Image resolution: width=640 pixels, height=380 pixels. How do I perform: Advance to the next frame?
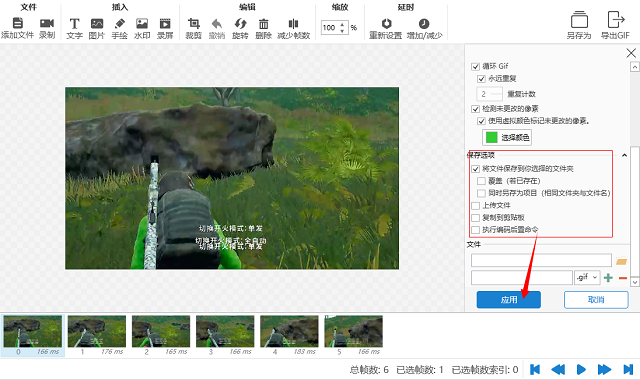(x=604, y=369)
